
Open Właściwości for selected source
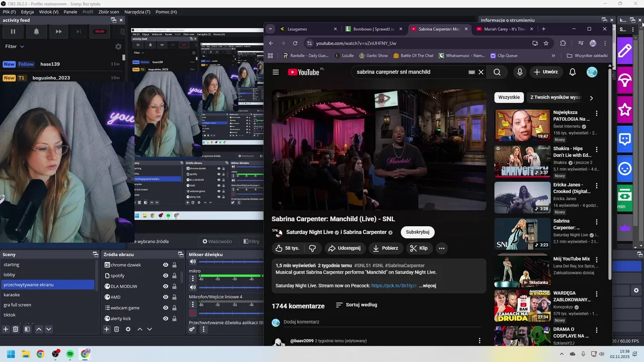[x=217, y=241]
